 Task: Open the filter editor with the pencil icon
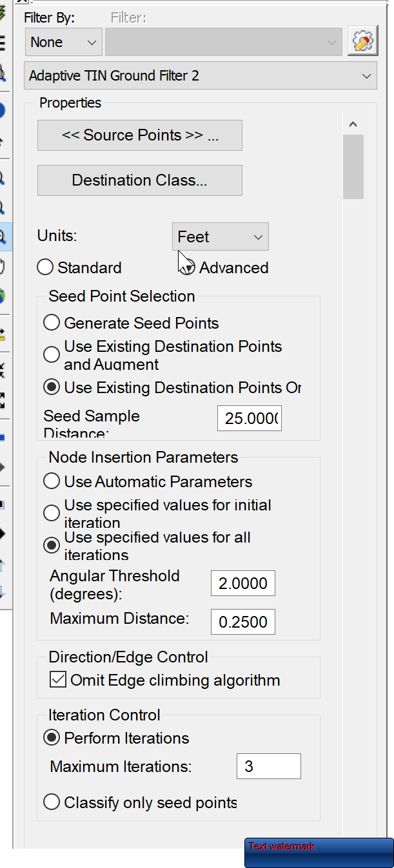coord(362,40)
